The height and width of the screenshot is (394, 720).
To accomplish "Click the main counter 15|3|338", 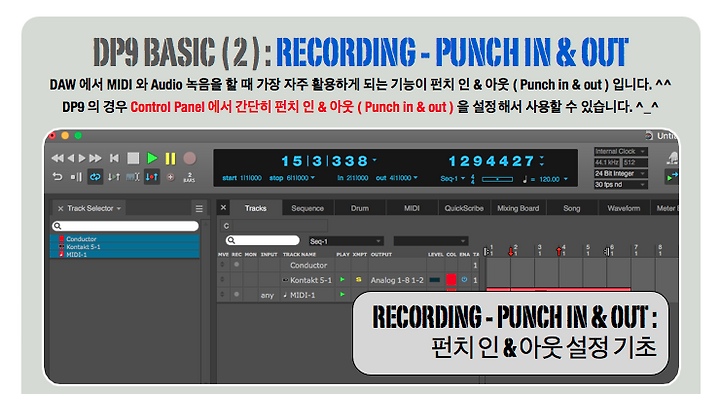I will point(325,161).
